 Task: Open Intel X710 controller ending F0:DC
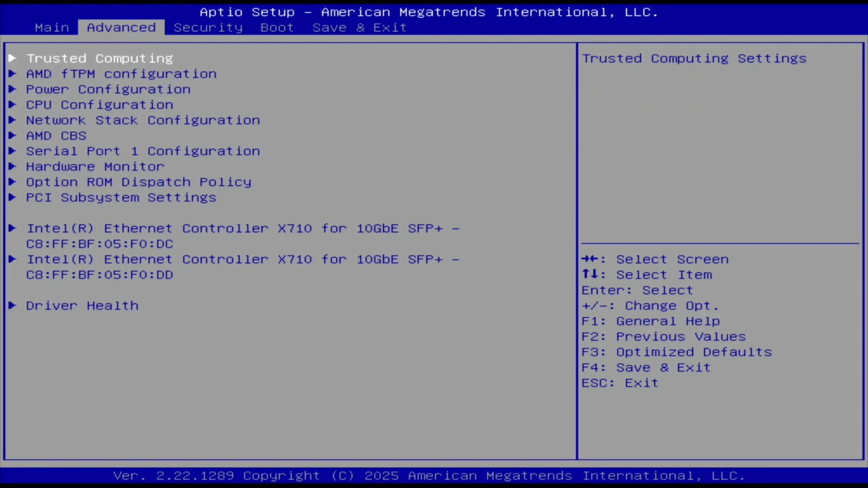point(243,236)
